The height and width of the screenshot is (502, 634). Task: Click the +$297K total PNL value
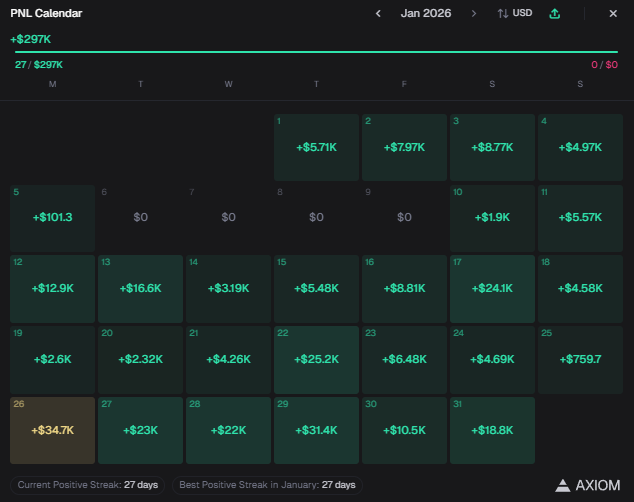pyautogui.click(x=31, y=39)
